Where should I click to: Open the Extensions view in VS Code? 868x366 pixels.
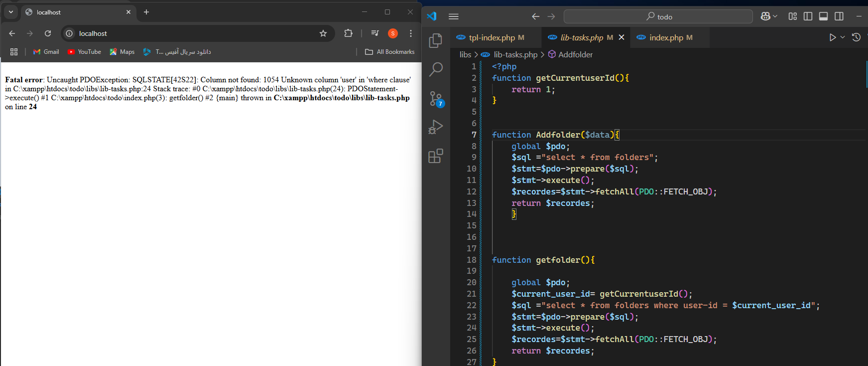(436, 156)
